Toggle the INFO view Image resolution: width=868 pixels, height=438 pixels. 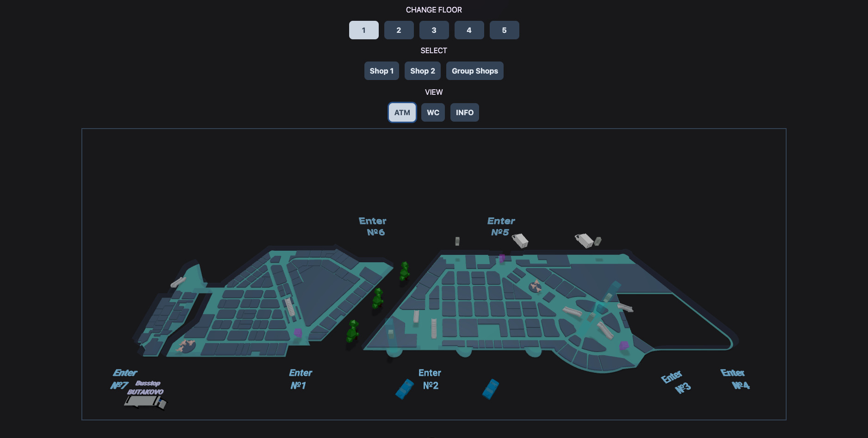(465, 112)
